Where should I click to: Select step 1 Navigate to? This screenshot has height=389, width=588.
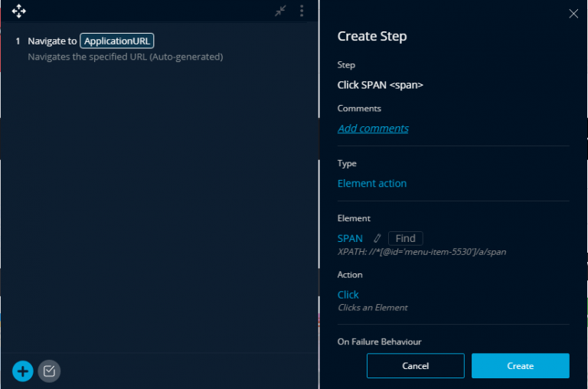pyautogui.click(x=52, y=41)
